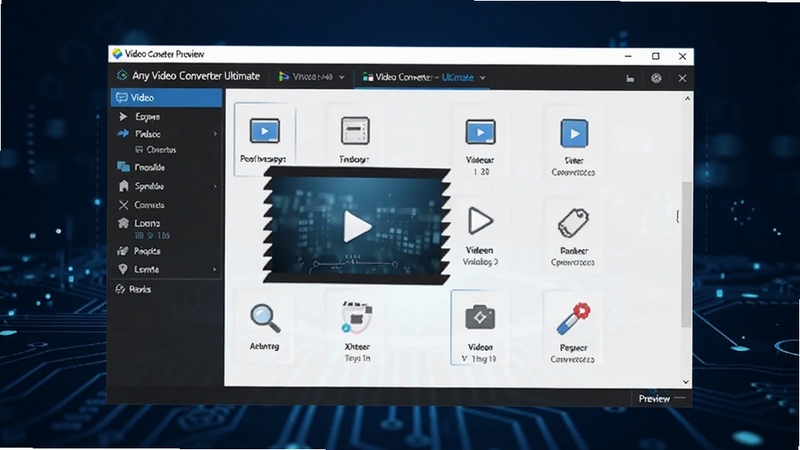Play the video preview thumbnail
The height and width of the screenshot is (450, 800).
(357, 227)
